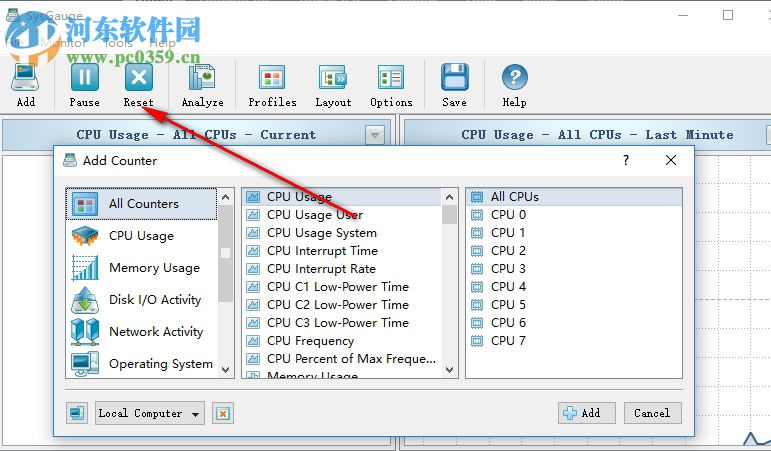The height and width of the screenshot is (451, 771).
Task: Click category list scroll up arrow
Action: [226, 197]
